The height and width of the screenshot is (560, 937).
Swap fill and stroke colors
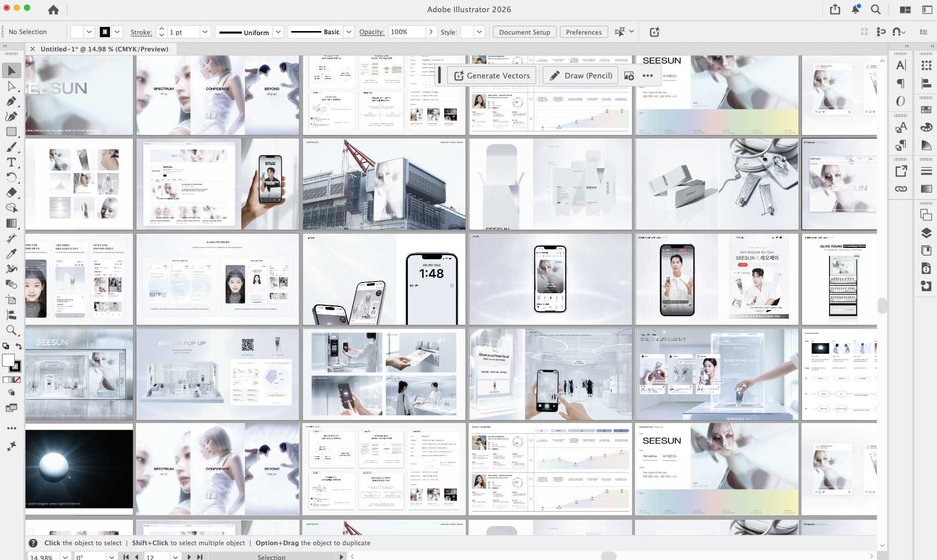[18, 346]
